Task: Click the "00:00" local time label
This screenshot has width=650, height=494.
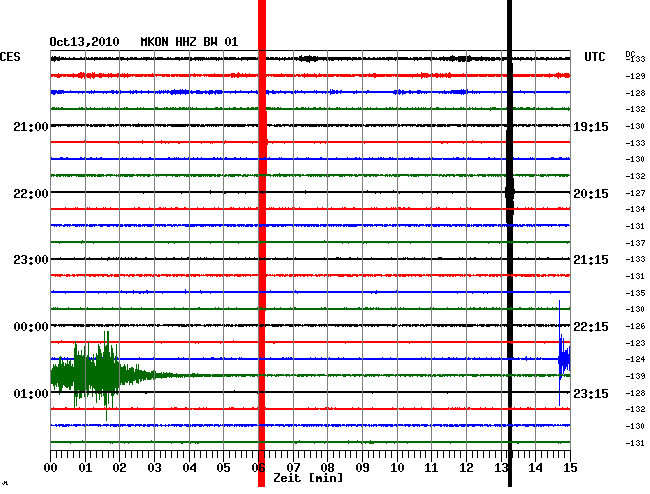Action: (31, 327)
